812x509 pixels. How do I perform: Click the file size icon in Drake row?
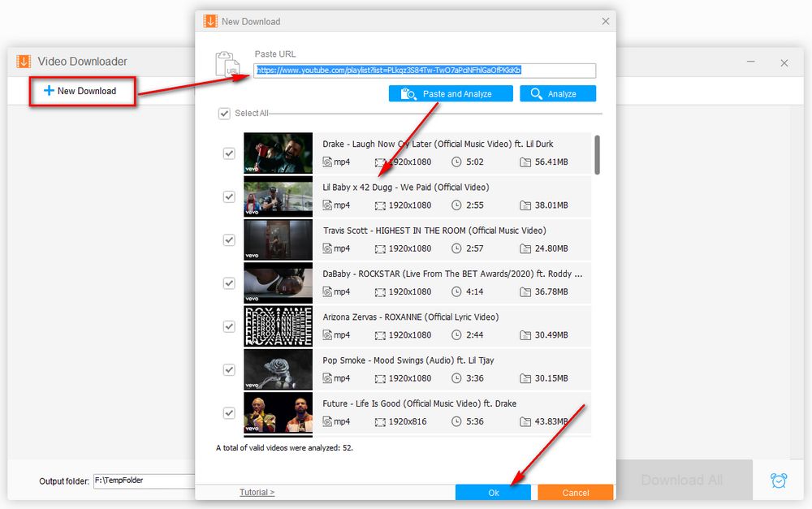[525, 162]
